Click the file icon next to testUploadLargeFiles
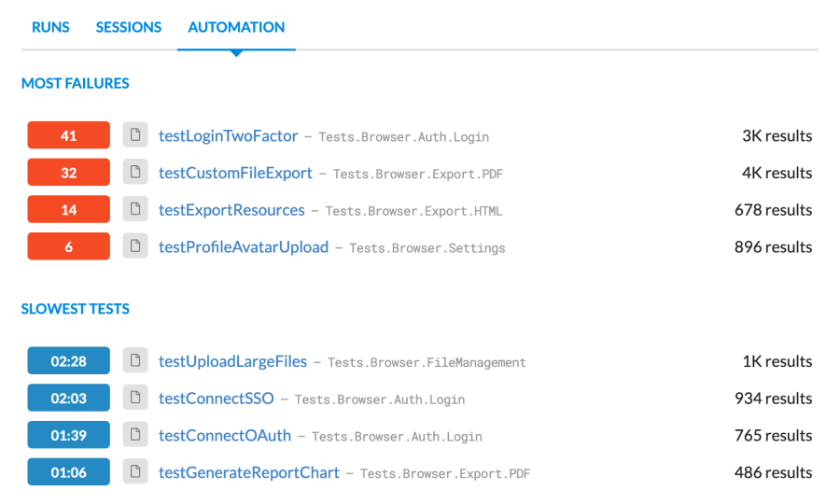The image size is (840, 504). point(135,360)
